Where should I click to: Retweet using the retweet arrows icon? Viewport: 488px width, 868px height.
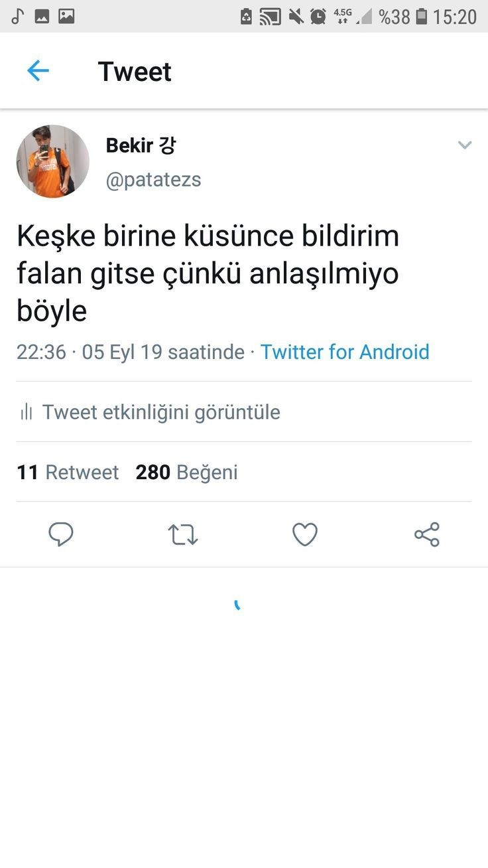pyautogui.click(x=182, y=534)
